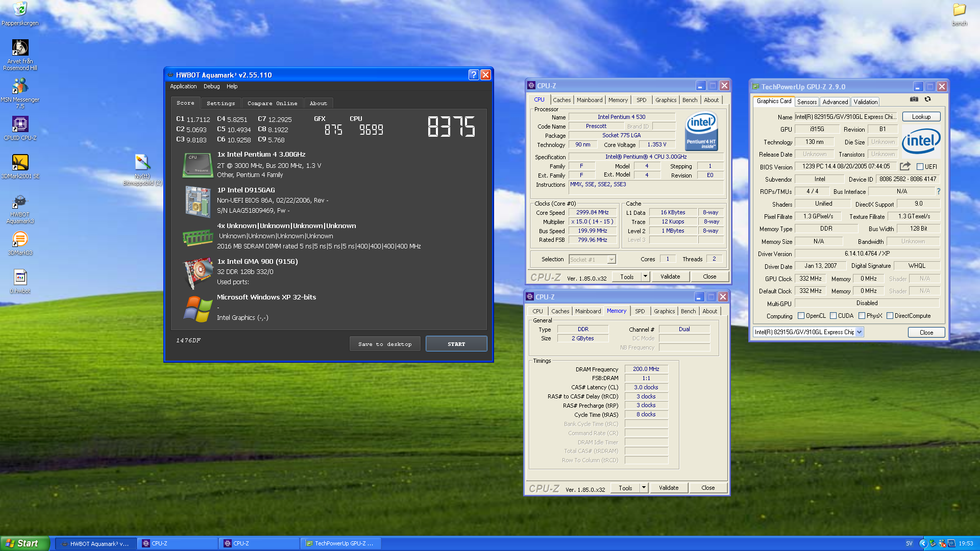Click Intel Pentium 4 HT logo in CPU-Z
Viewport: 980px width, 551px height.
[701, 132]
